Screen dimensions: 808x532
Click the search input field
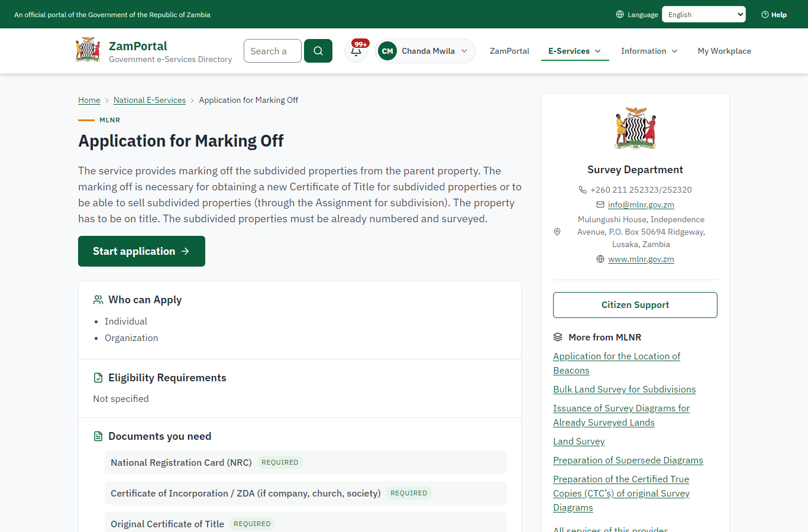(273, 51)
